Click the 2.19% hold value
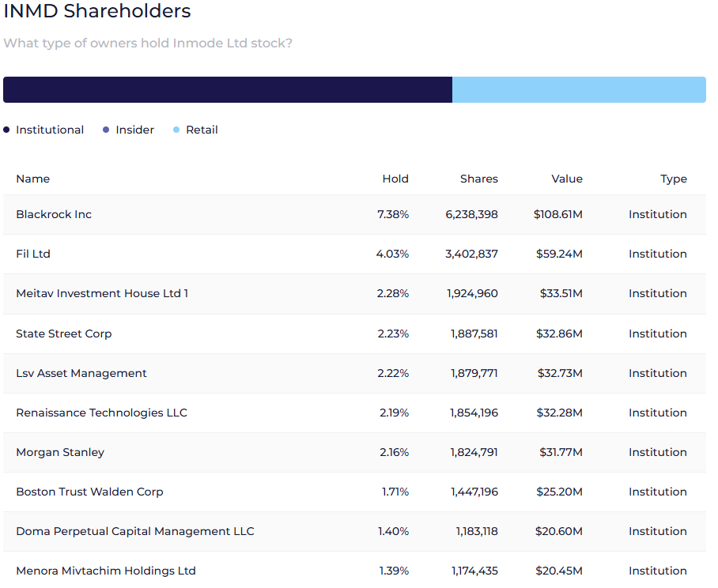718x588 pixels. [395, 413]
